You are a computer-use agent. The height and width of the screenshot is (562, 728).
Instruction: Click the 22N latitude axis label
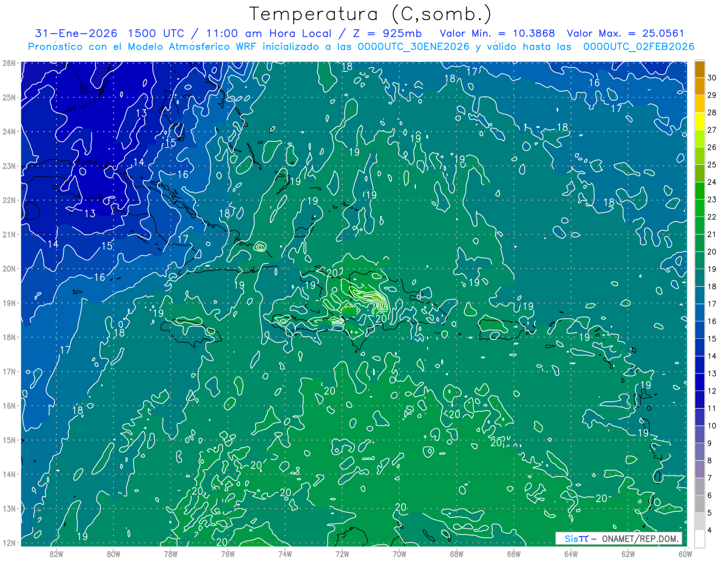[9, 200]
